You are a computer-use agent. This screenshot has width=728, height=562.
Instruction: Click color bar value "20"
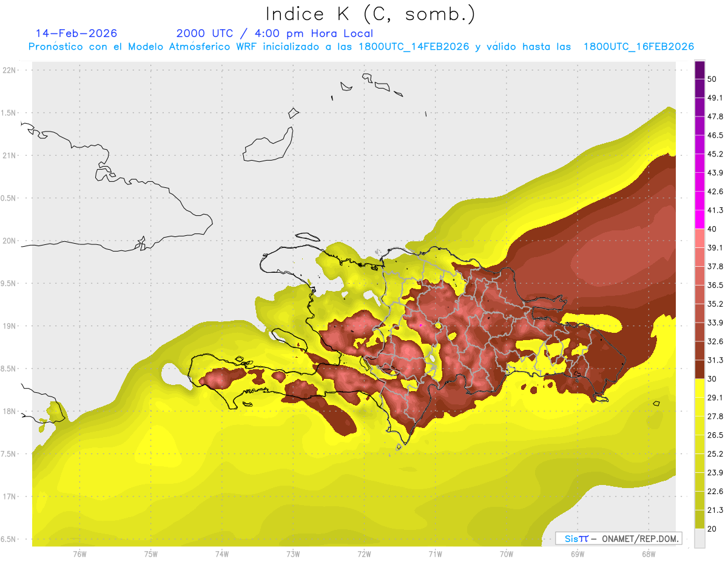click(x=712, y=529)
